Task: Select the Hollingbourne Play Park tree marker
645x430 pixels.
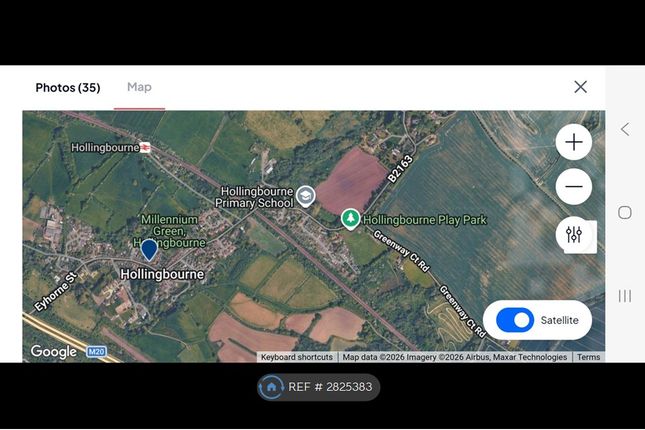Action: [350, 218]
